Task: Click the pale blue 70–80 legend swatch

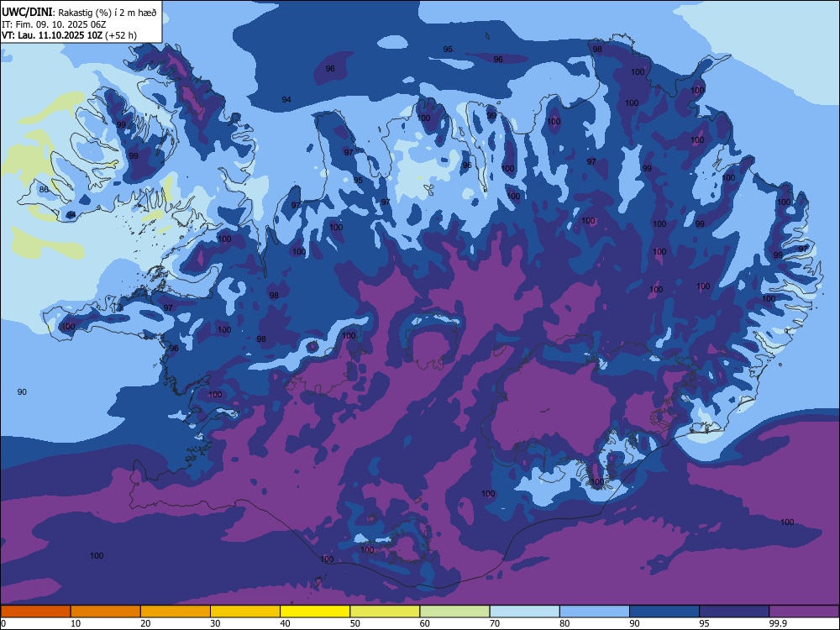Action: [525, 612]
